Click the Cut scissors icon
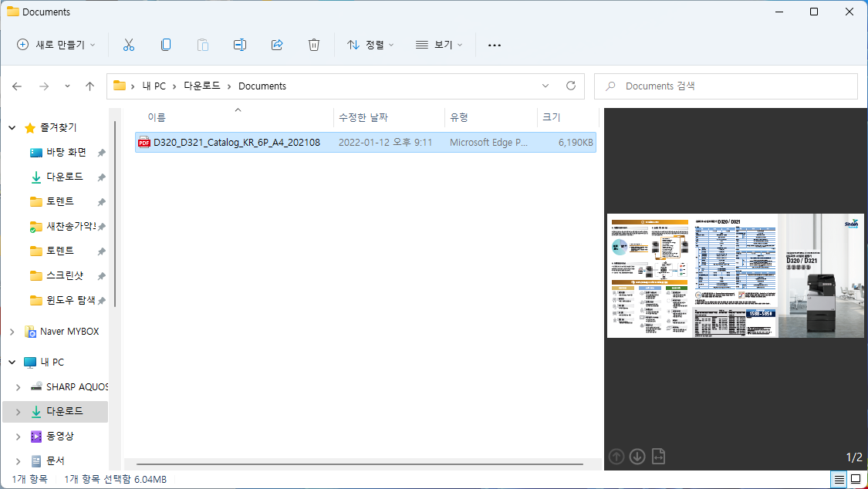868x489 pixels. 128,45
